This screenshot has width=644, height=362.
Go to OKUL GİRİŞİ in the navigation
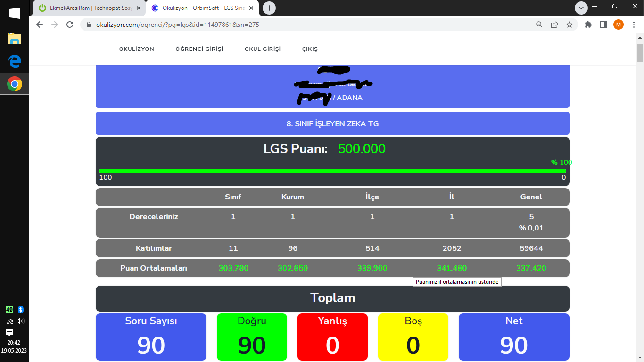263,49
